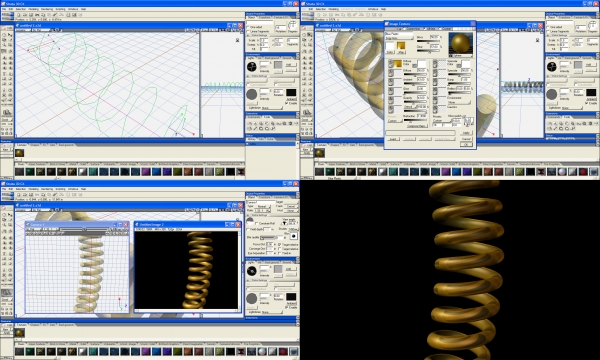Select gold sphere texture in wireframe window's Resource palette
The image size is (600, 360).
(20, 153)
